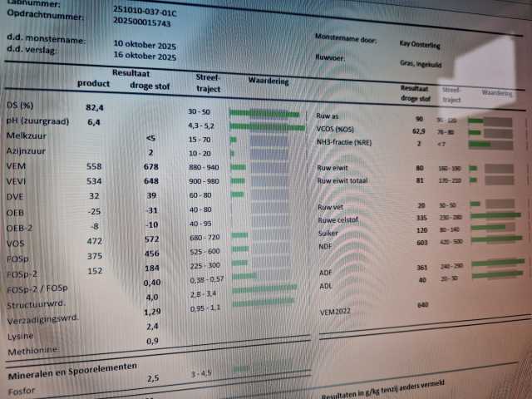The width and height of the screenshot is (532, 399).
Task: Select the NDF value 603
Action: (422, 243)
